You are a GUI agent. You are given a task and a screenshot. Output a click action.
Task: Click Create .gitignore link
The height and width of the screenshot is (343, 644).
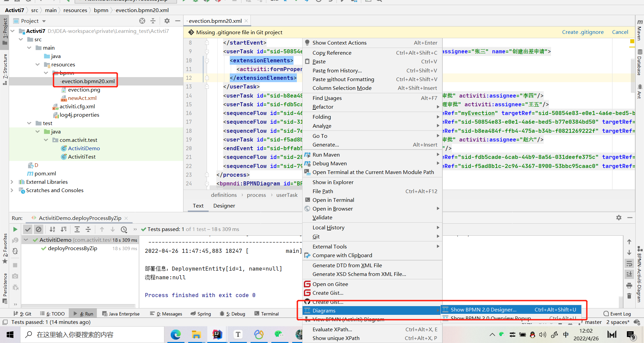click(x=583, y=32)
